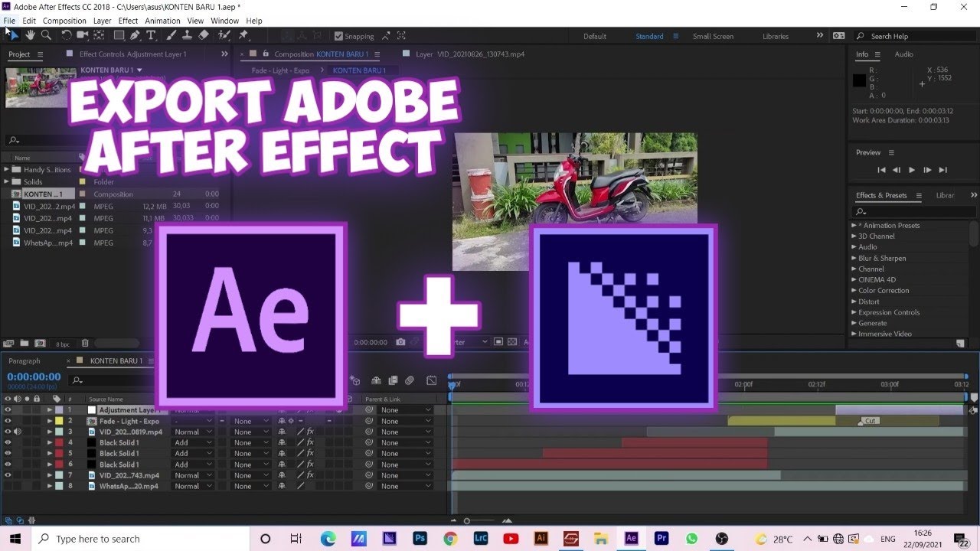The height and width of the screenshot is (551, 980).
Task: Select the Eraser tool
Action: tap(204, 35)
